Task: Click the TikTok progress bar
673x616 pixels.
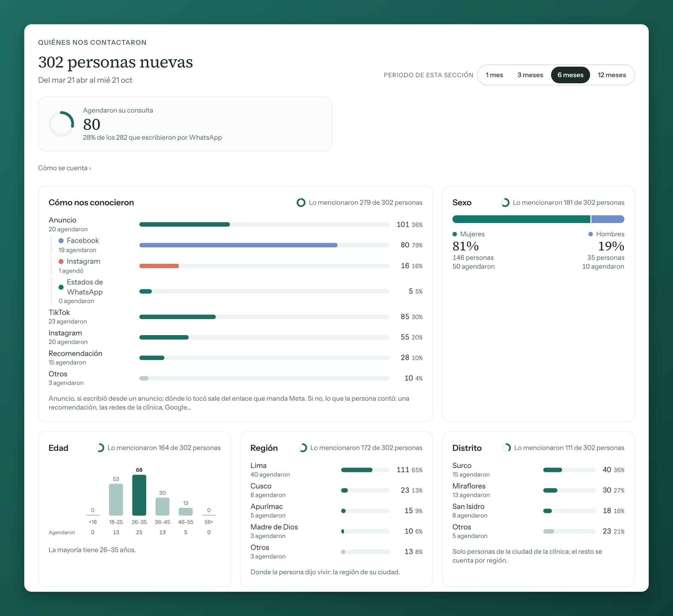Action: (264, 317)
